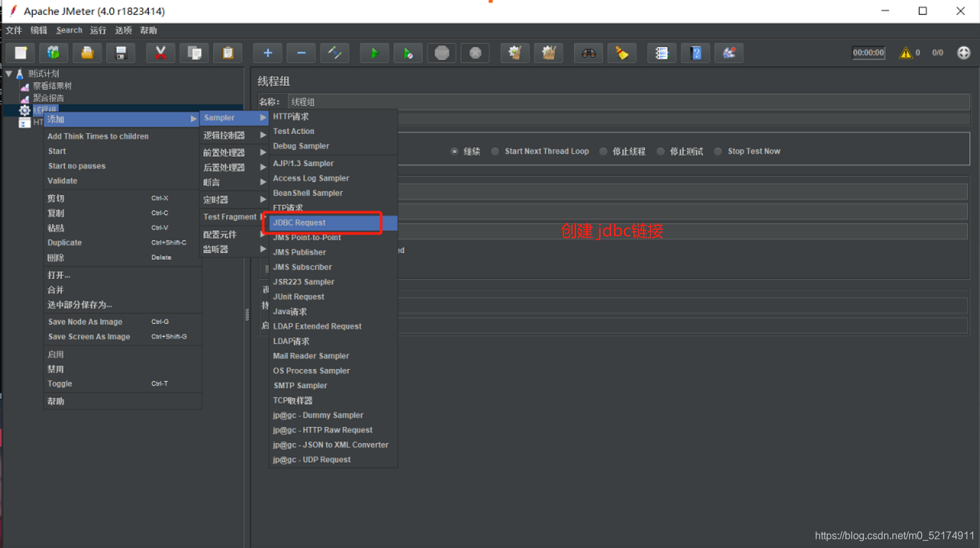Open the 运行 menu
The width and height of the screenshot is (980, 548).
98,30
